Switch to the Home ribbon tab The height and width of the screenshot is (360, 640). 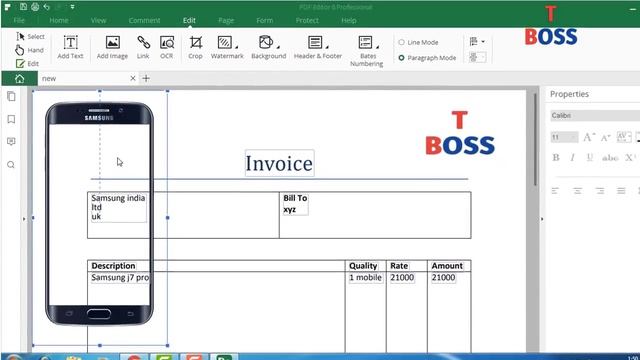(x=59, y=20)
